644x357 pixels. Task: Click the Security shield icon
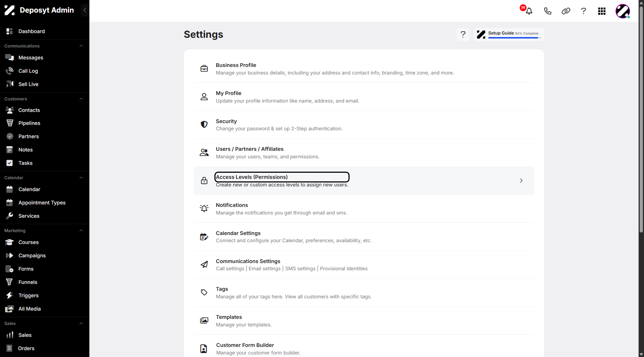pyautogui.click(x=204, y=125)
